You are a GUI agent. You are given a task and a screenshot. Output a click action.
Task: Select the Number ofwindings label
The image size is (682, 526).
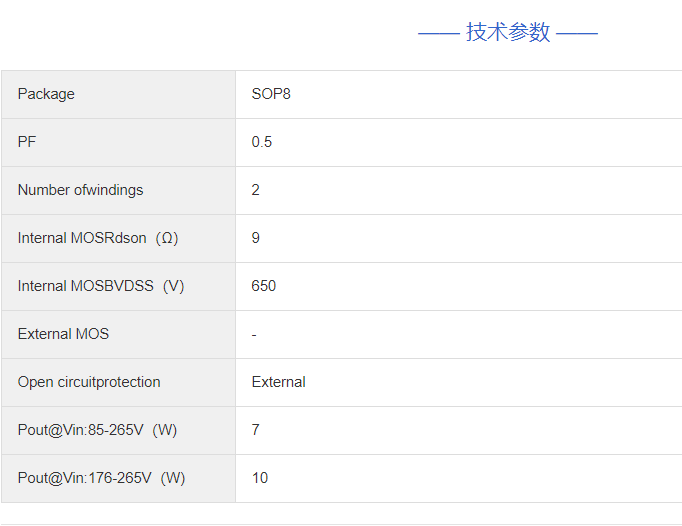click(80, 190)
